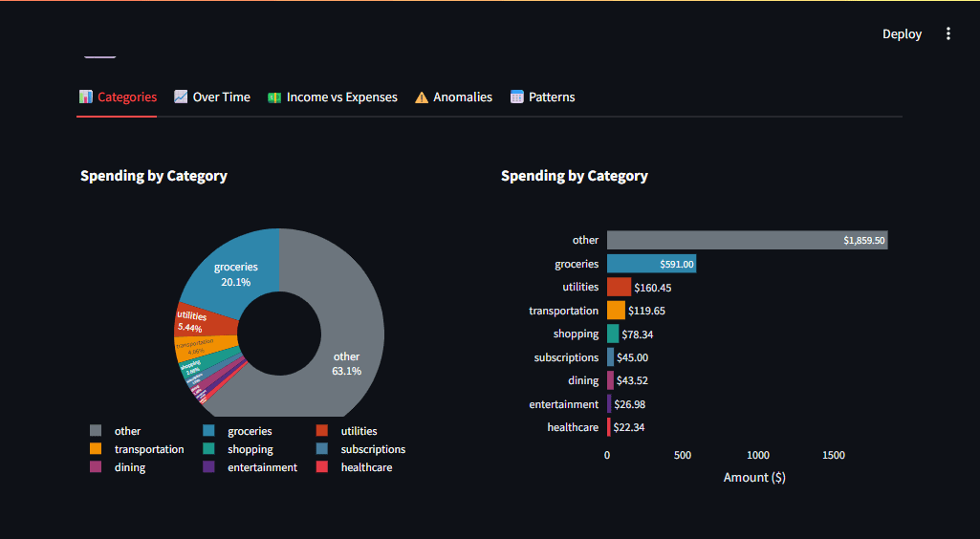Toggle dining in the chart legend
The height and width of the screenshot is (539, 980).
tap(129, 467)
